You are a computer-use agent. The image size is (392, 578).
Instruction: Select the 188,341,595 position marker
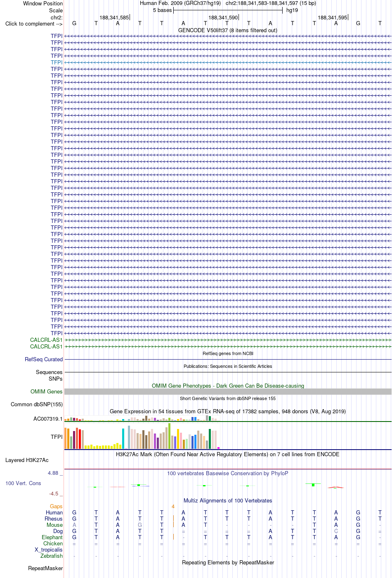333,18
